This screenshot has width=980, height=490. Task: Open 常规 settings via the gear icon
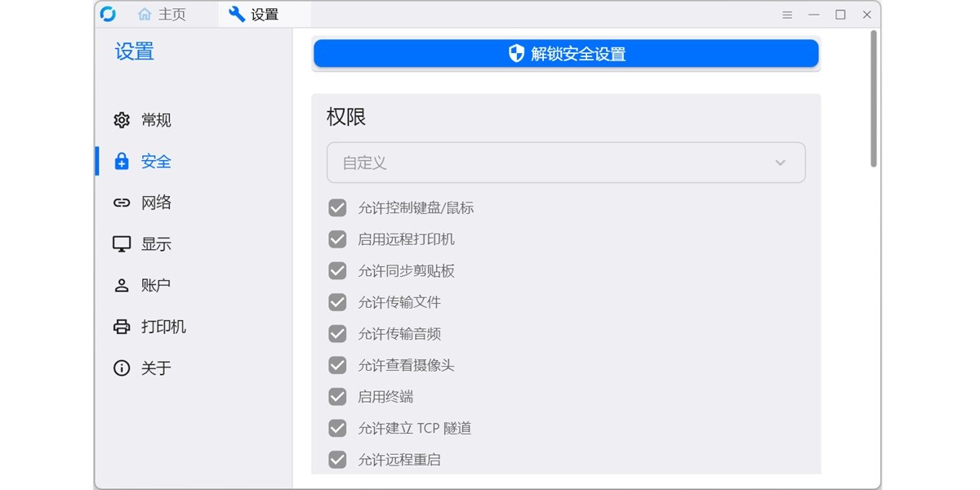click(121, 120)
